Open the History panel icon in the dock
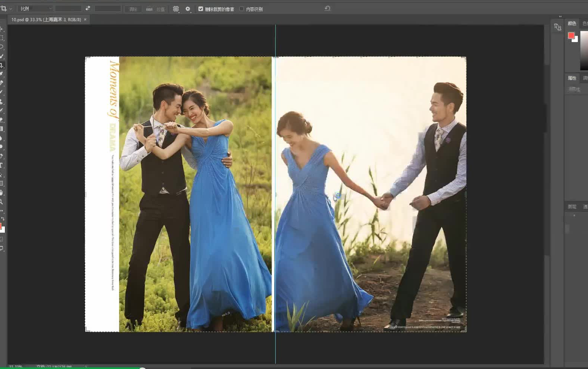This screenshot has height=369, width=588. [558, 27]
